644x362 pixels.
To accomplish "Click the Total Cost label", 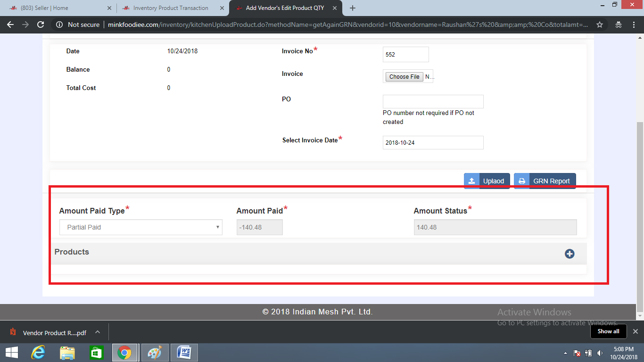I will click(81, 88).
